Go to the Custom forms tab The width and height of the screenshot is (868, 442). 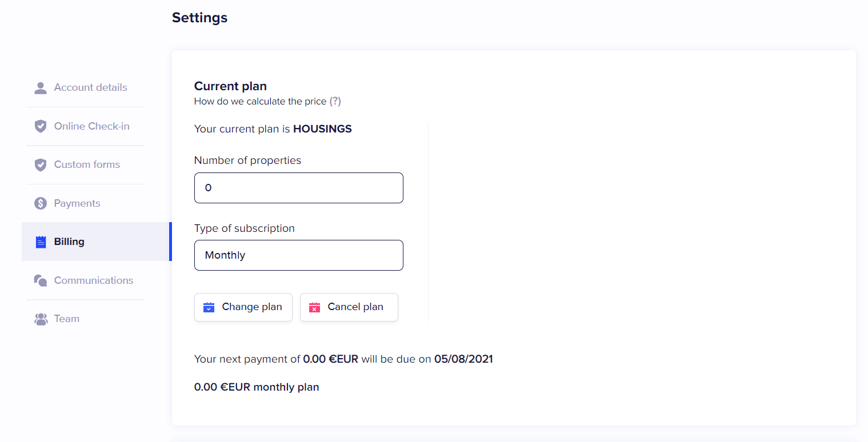[x=87, y=164]
